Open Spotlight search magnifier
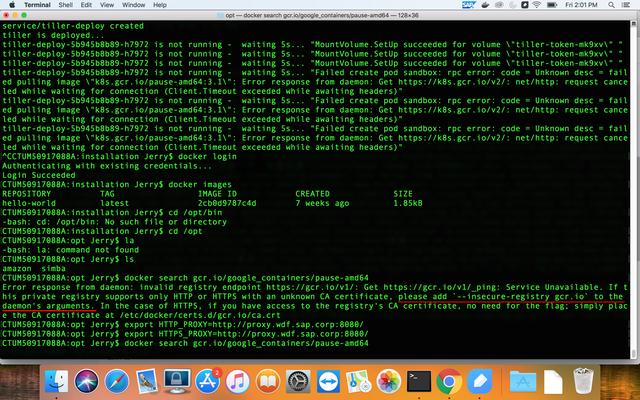This screenshot has height=400, width=640. 611,5
